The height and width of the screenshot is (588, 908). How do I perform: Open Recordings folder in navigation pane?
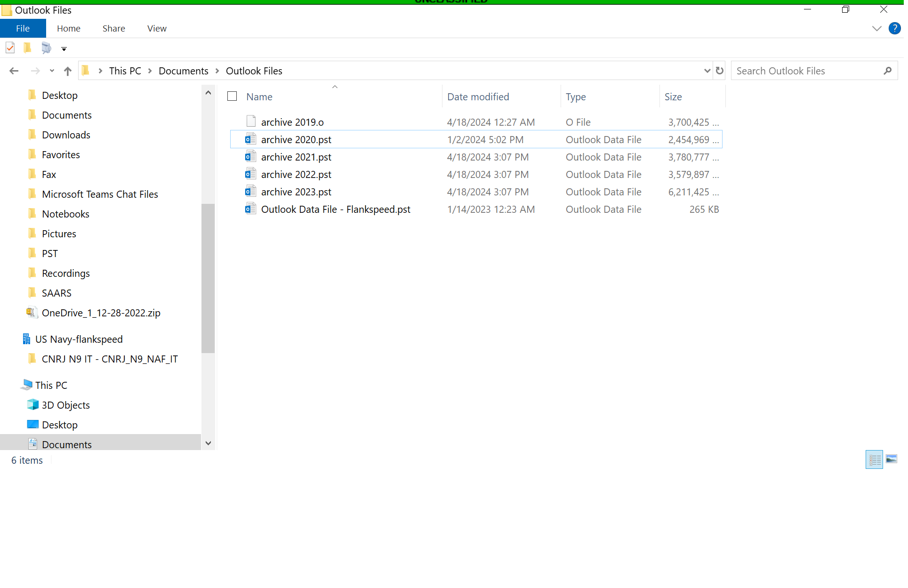66,274
